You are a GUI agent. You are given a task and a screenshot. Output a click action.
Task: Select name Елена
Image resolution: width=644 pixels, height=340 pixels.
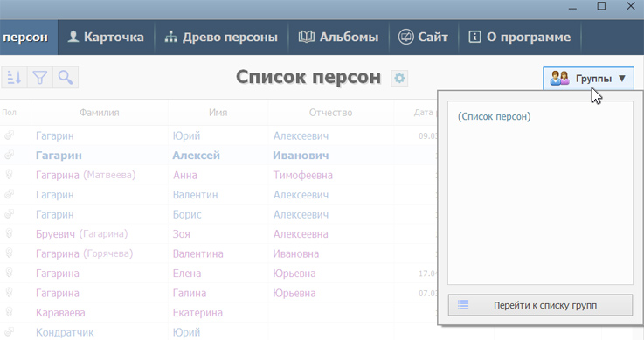pos(187,274)
